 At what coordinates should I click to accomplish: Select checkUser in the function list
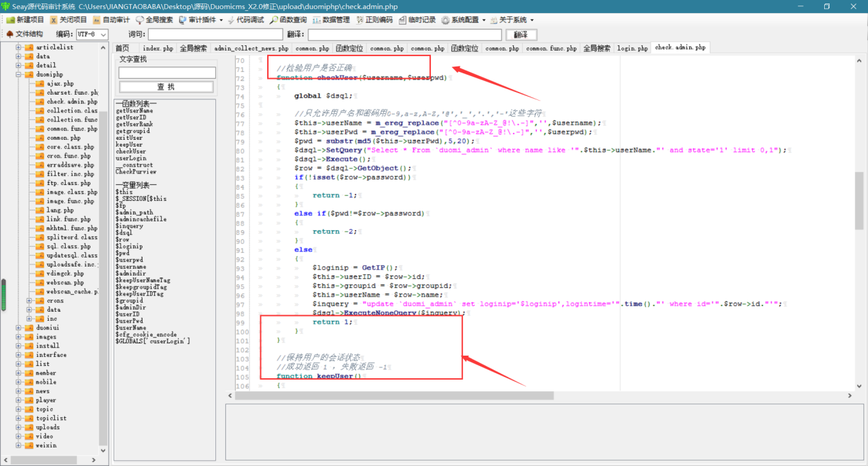(131, 151)
